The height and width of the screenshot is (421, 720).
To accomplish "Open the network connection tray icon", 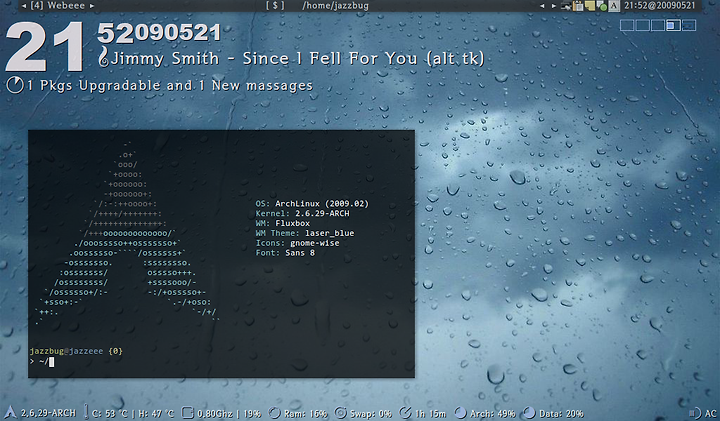I will click(x=567, y=6).
